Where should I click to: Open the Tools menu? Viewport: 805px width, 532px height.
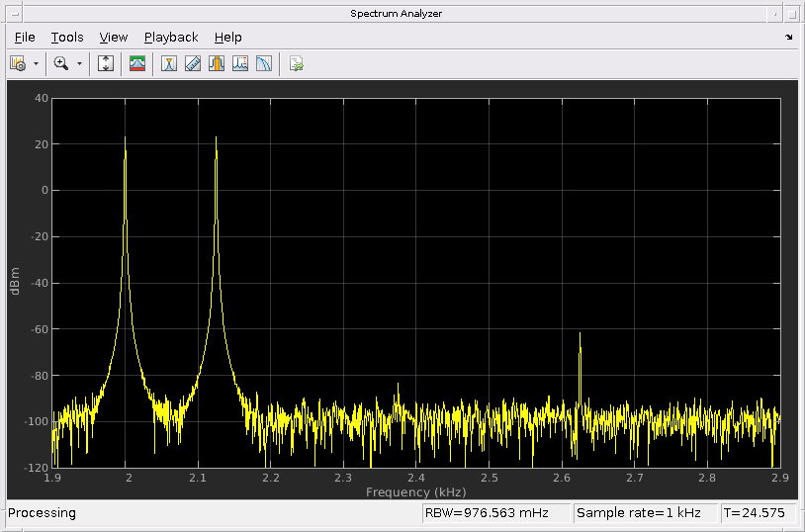point(67,38)
